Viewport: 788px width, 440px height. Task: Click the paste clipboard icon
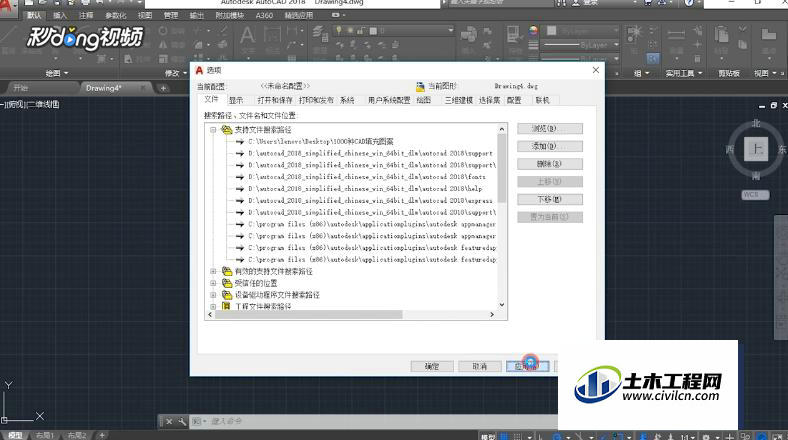click(x=722, y=35)
